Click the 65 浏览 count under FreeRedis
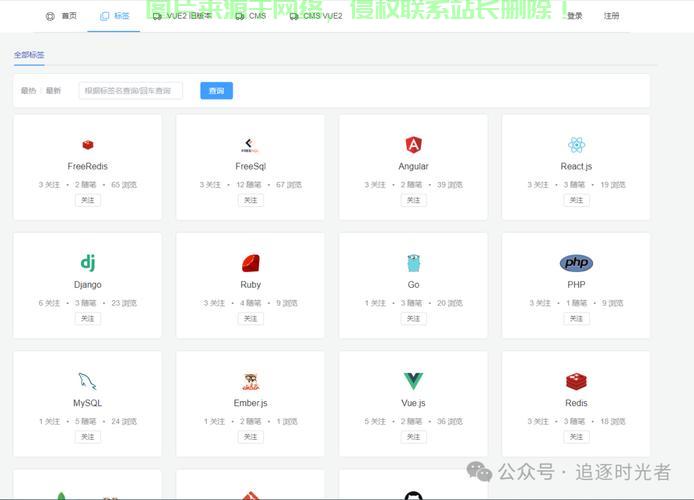The width and height of the screenshot is (694, 500). pos(124,185)
